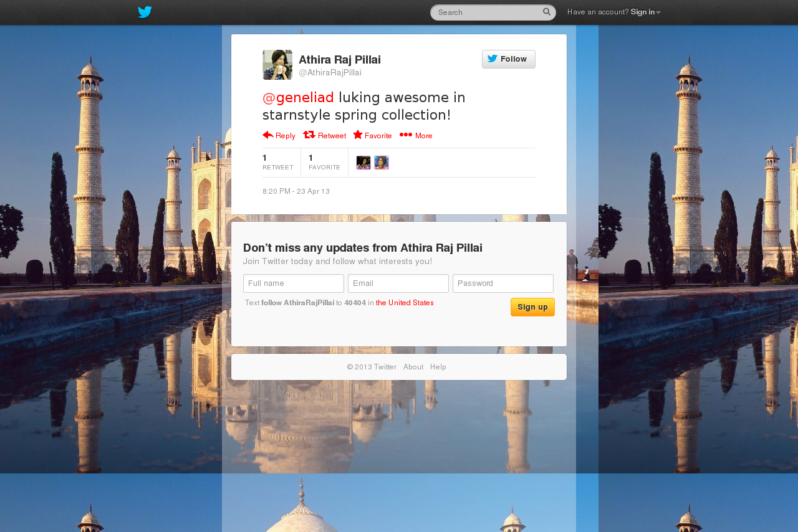
Task: Open Athira Raj Pillai's profile picture
Action: coord(277,65)
